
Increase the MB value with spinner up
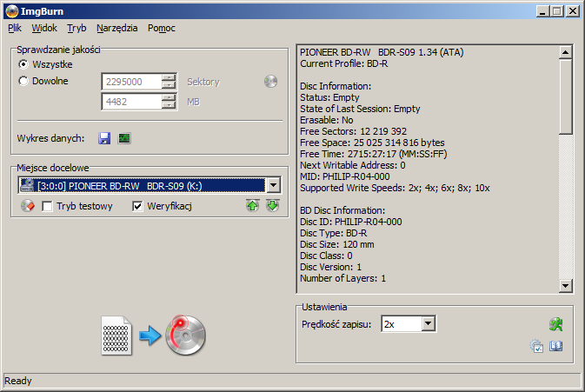tap(169, 98)
